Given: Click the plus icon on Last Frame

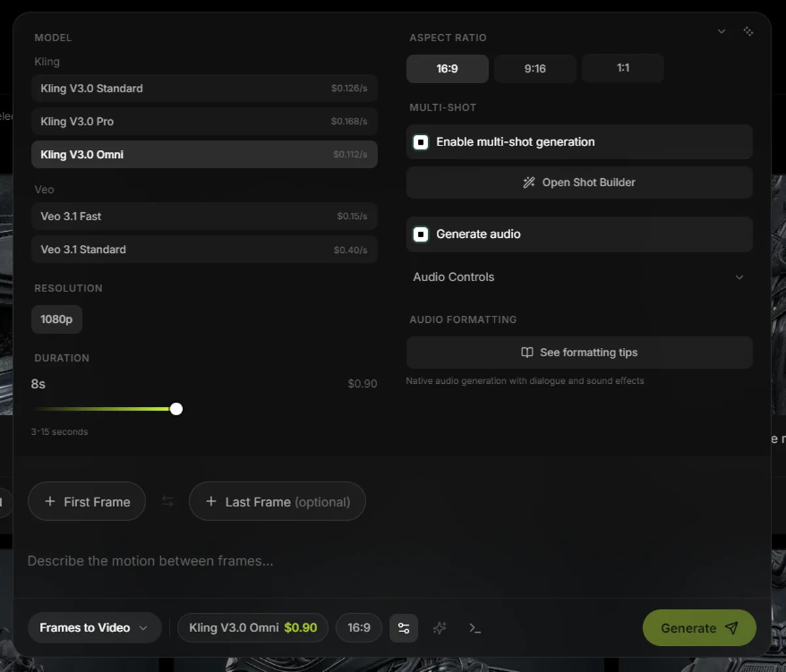Looking at the screenshot, I should [x=211, y=502].
